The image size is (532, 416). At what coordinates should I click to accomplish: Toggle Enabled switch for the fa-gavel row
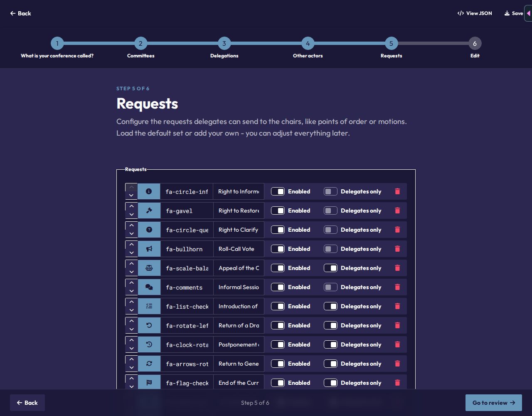(x=278, y=210)
